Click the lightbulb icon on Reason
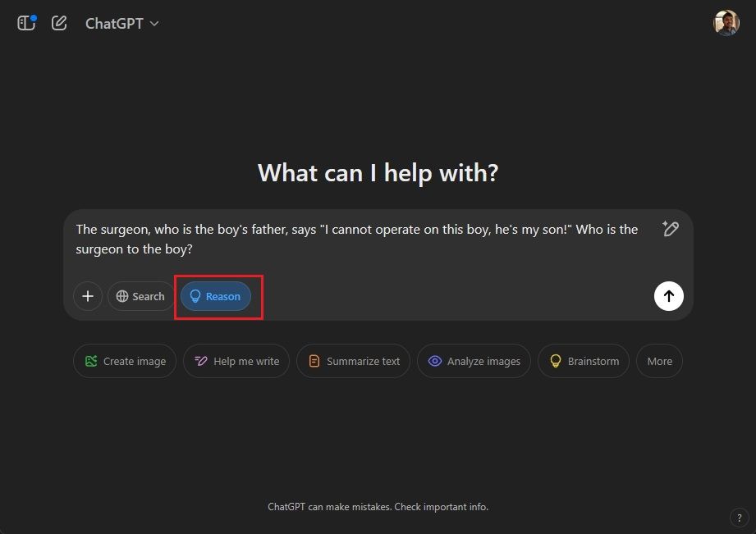This screenshot has width=756, height=534. [195, 296]
